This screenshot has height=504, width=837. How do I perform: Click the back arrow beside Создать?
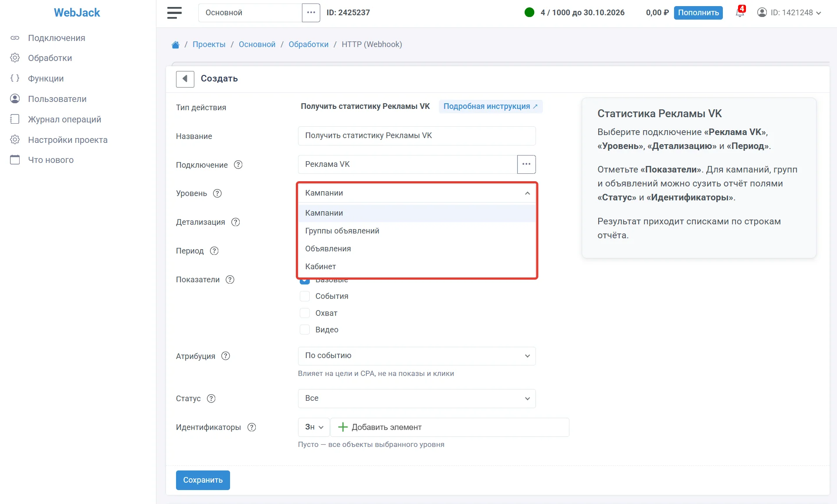point(185,79)
